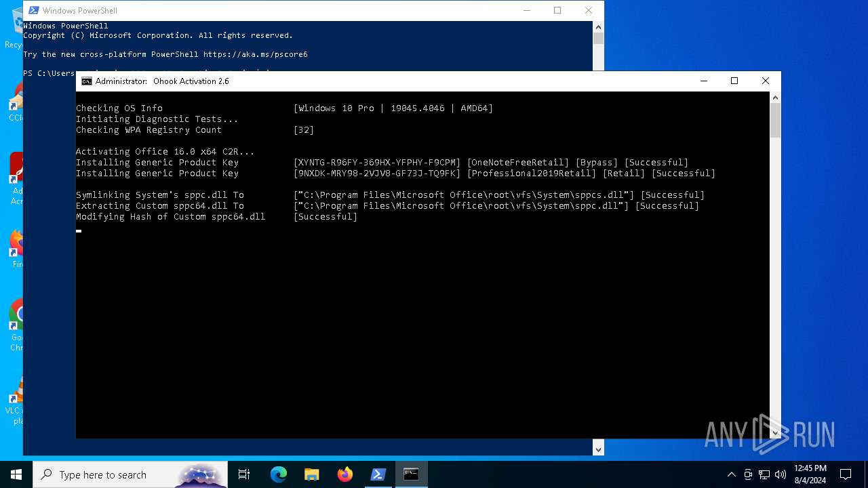Minimize the Windows PowerShell window
The image size is (868, 488).
pos(526,11)
